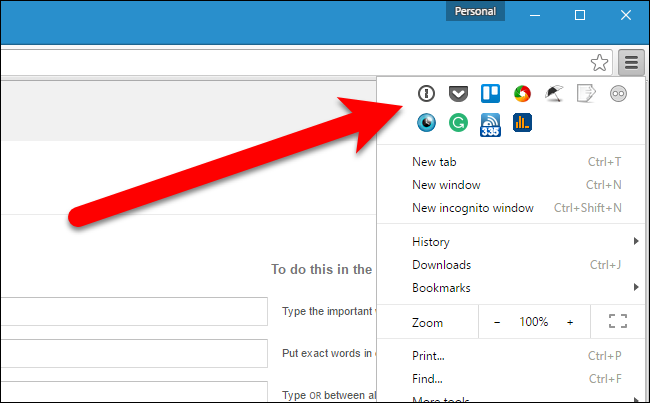Click the red-green swirl extension icon
The image size is (650, 403).
coord(522,93)
